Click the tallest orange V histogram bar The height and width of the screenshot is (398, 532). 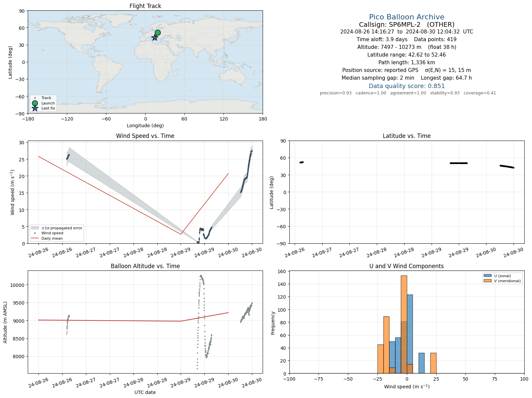(404, 324)
